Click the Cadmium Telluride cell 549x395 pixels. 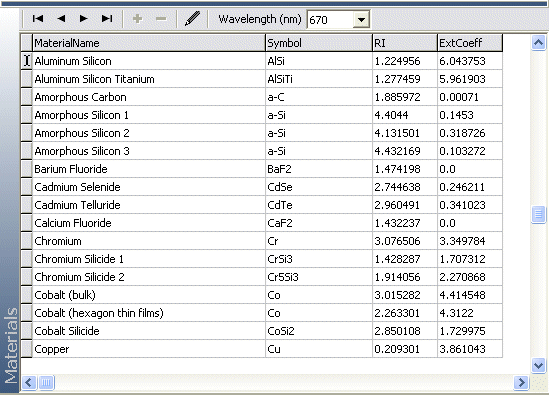click(149, 205)
